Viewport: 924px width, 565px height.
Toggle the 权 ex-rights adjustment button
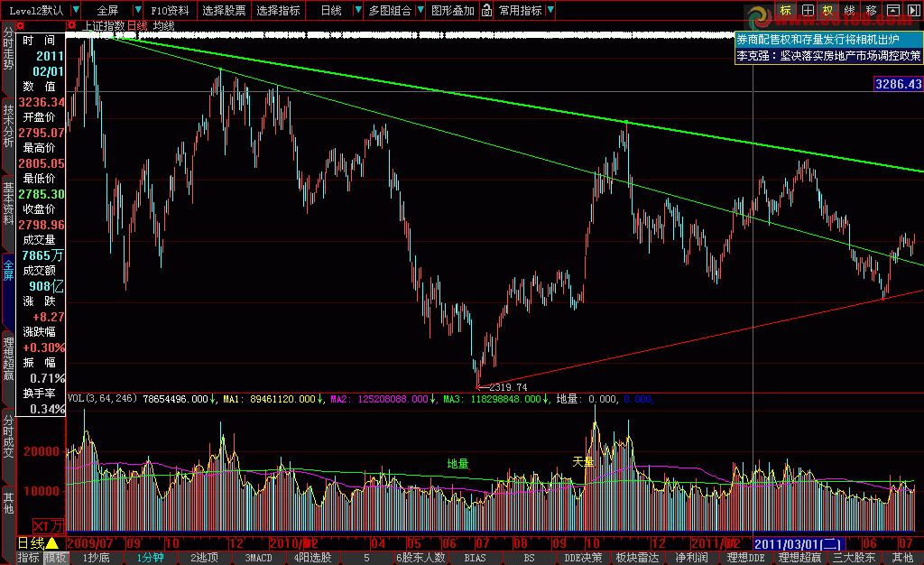[x=828, y=11]
